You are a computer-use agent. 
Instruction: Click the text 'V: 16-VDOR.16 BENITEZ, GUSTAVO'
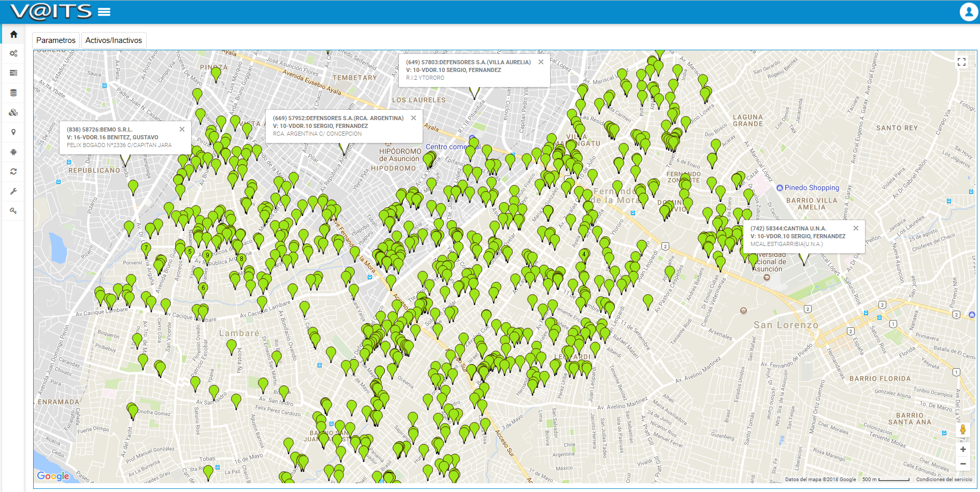click(112, 137)
